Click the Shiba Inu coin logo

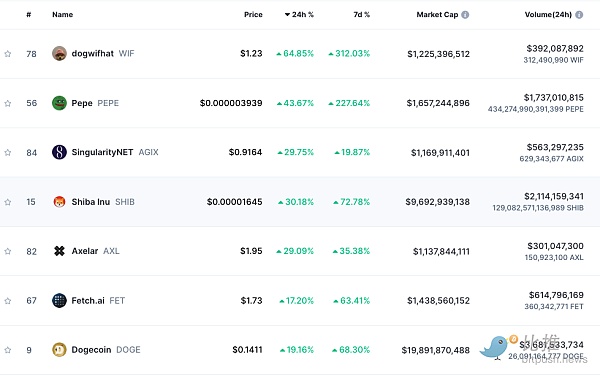tap(59, 202)
